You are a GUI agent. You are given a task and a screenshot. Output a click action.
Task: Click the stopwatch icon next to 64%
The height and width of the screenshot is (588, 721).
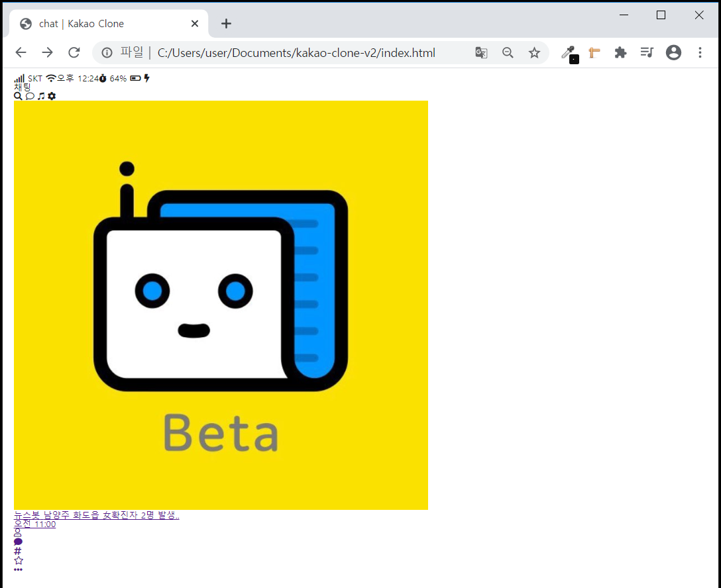pyautogui.click(x=103, y=78)
